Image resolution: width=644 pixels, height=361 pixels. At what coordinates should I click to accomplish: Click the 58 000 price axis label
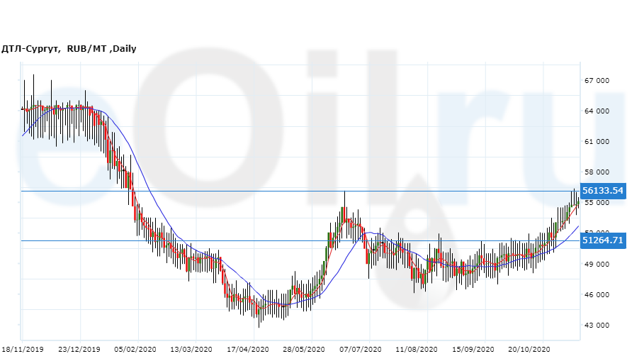tap(597, 172)
